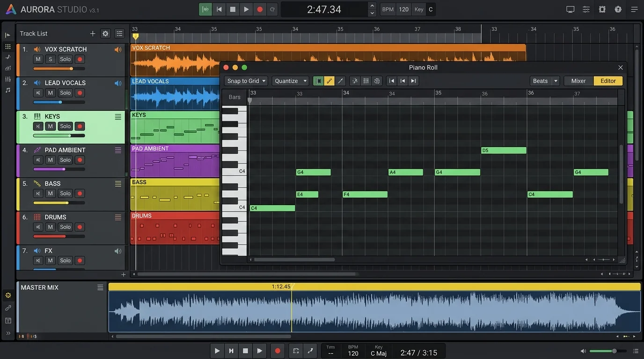Image resolution: width=644 pixels, height=359 pixels.
Task: Open the Beats dropdown in Piano Roll
Action: pos(544,81)
